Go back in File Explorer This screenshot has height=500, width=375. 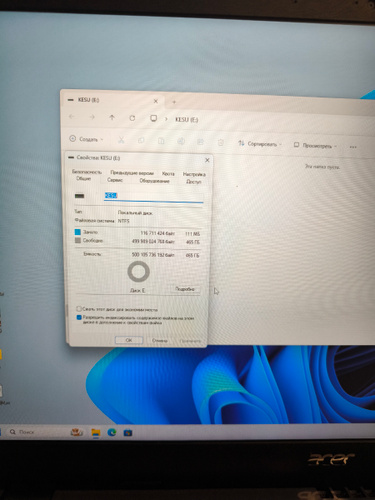click(x=71, y=117)
